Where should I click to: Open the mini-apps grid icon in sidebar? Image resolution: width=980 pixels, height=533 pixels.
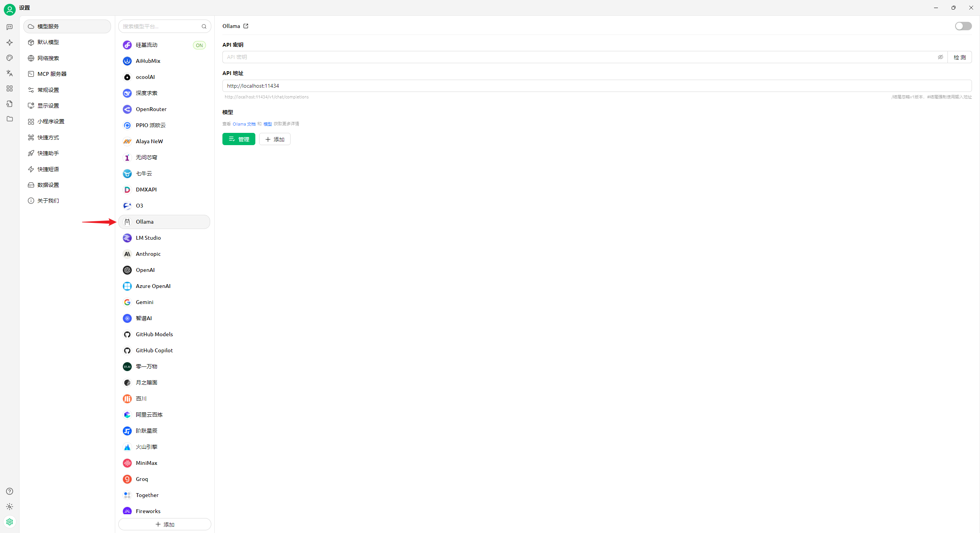(x=10, y=88)
